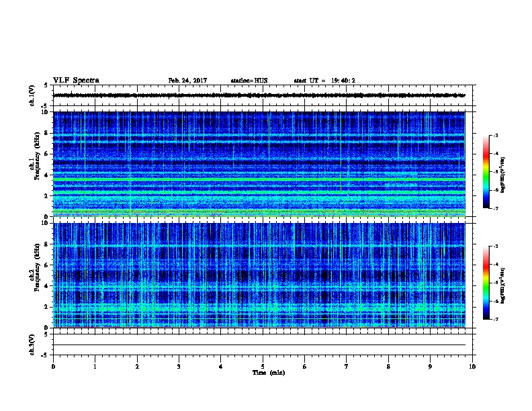Click time axis tick label "8"

coord(388,367)
